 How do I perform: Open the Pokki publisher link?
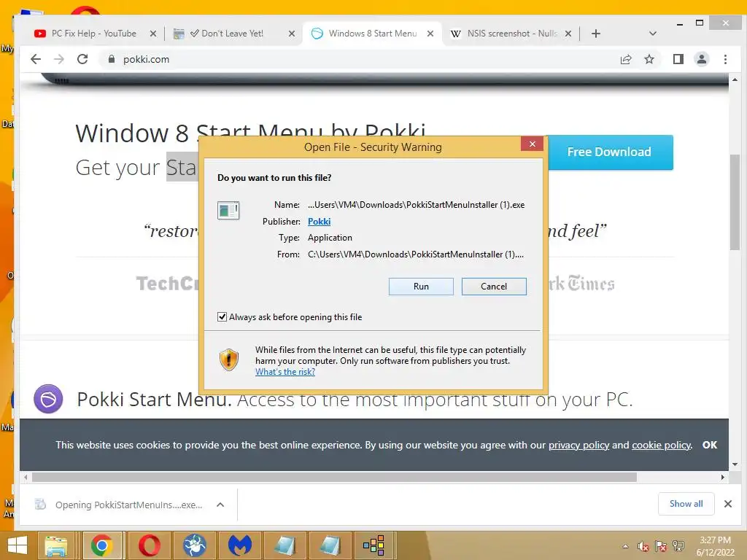coord(319,222)
